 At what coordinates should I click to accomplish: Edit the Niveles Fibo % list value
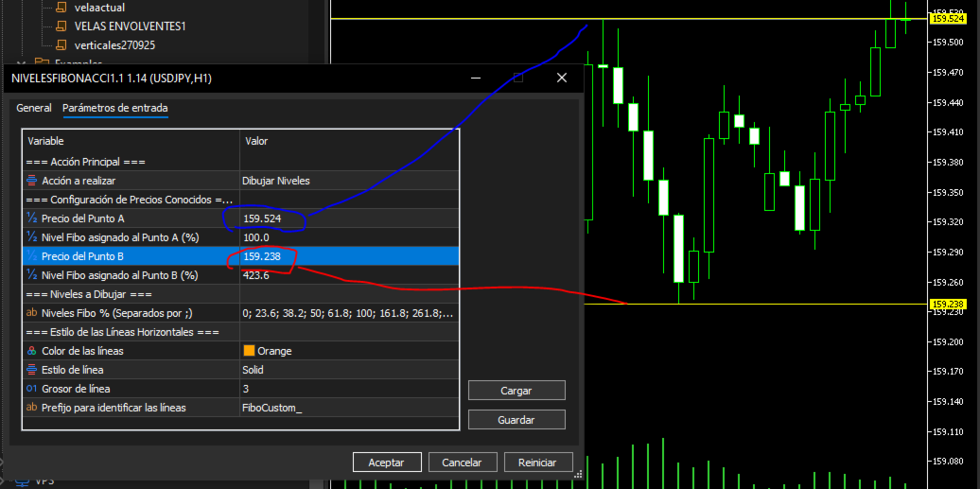click(350, 313)
